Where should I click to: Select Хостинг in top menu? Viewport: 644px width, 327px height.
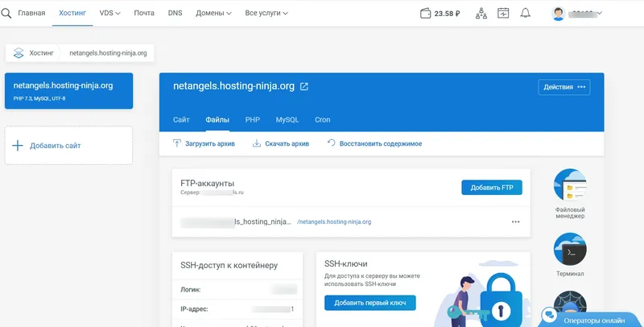click(72, 13)
